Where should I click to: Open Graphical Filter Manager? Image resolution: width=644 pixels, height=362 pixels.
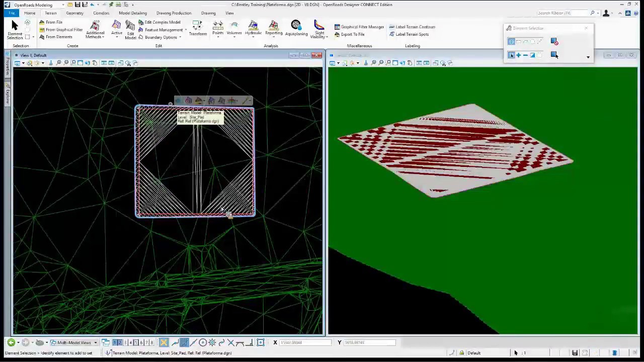point(359,27)
